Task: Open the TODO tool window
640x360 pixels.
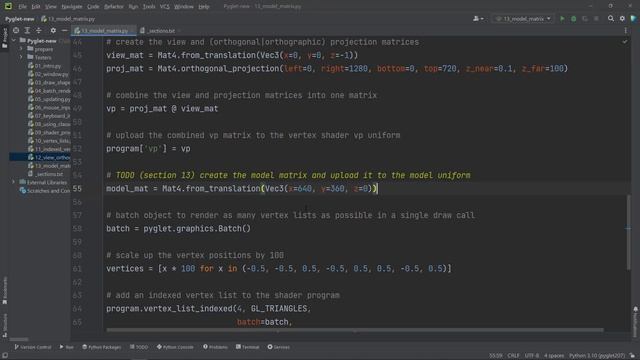Action: tap(139, 347)
